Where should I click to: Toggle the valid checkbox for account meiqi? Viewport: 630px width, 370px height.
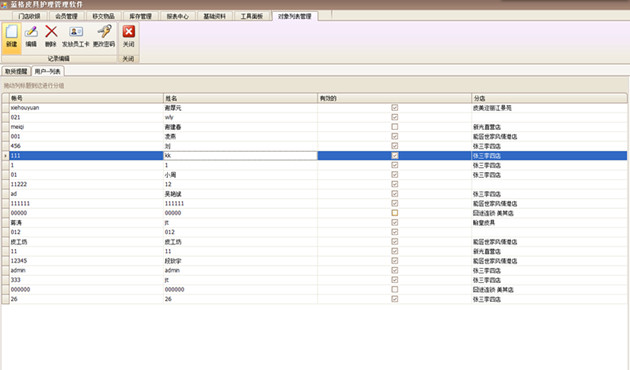[x=395, y=127]
